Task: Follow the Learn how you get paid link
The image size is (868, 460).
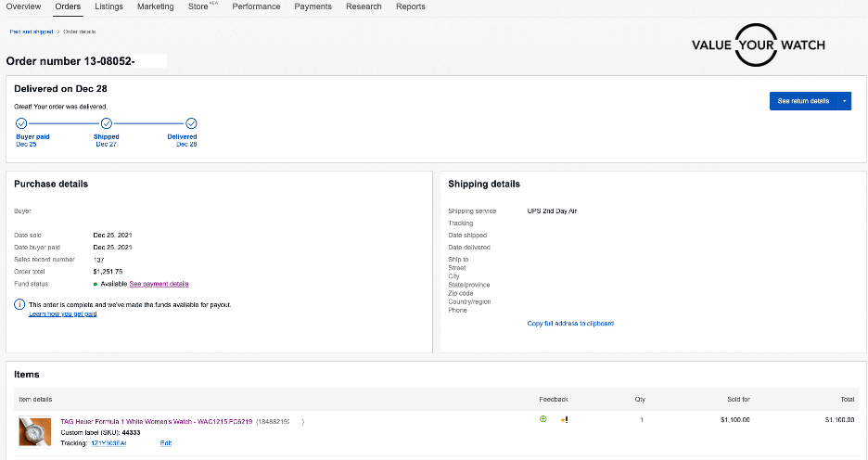Action: [x=62, y=314]
